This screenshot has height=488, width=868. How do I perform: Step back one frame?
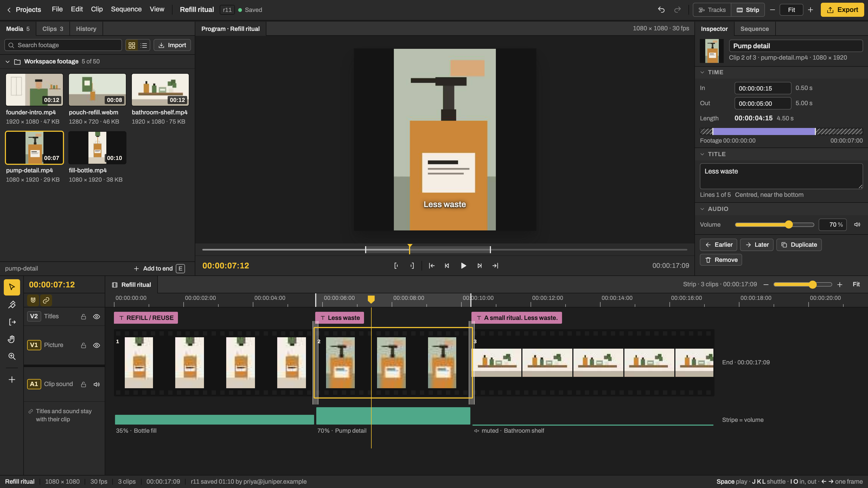click(x=447, y=266)
